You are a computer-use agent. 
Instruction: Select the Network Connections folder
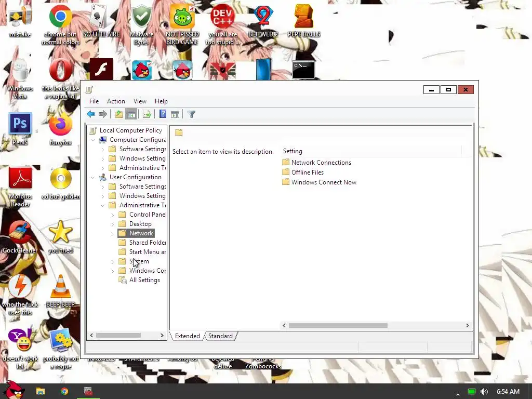[316, 163]
